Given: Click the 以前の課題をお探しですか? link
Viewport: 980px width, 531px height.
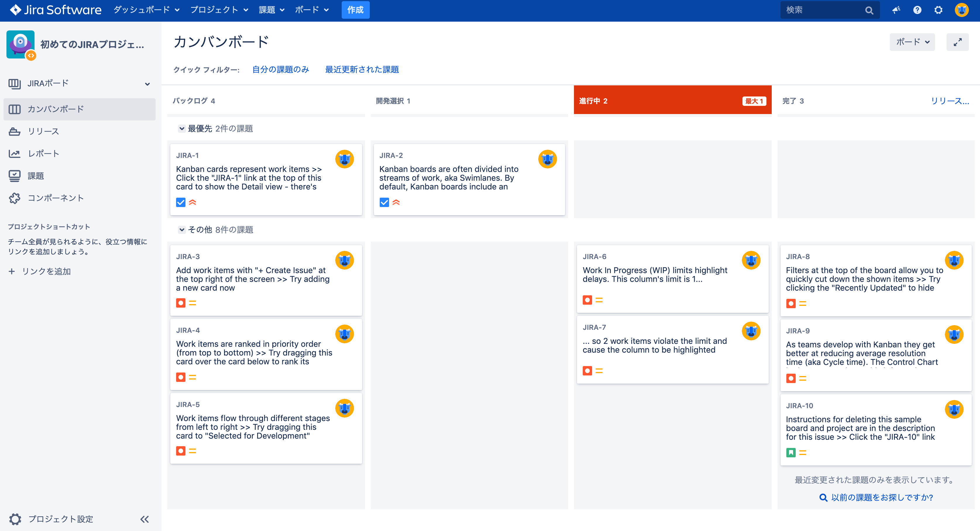Looking at the screenshot, I should pos(881,498).
